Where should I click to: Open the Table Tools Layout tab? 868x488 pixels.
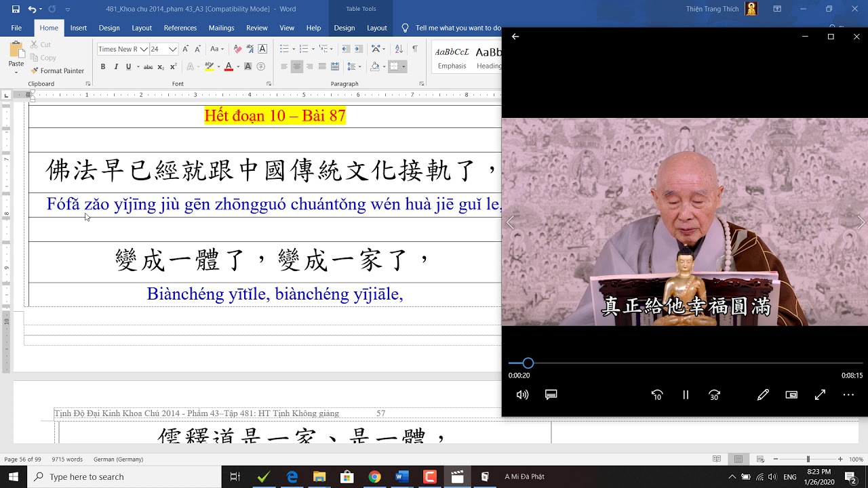377,28
